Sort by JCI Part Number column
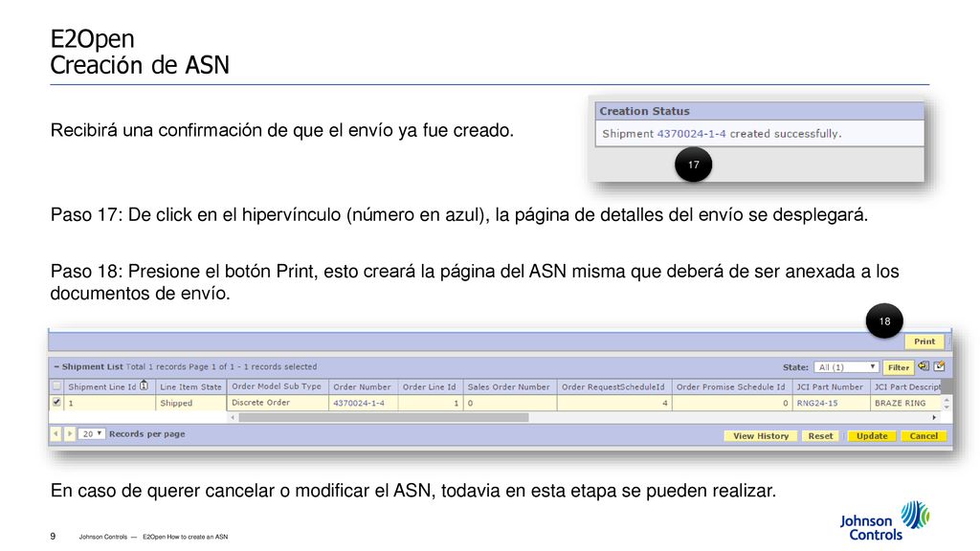The height and width of the screenshot is (551, 980). point(830,386)
